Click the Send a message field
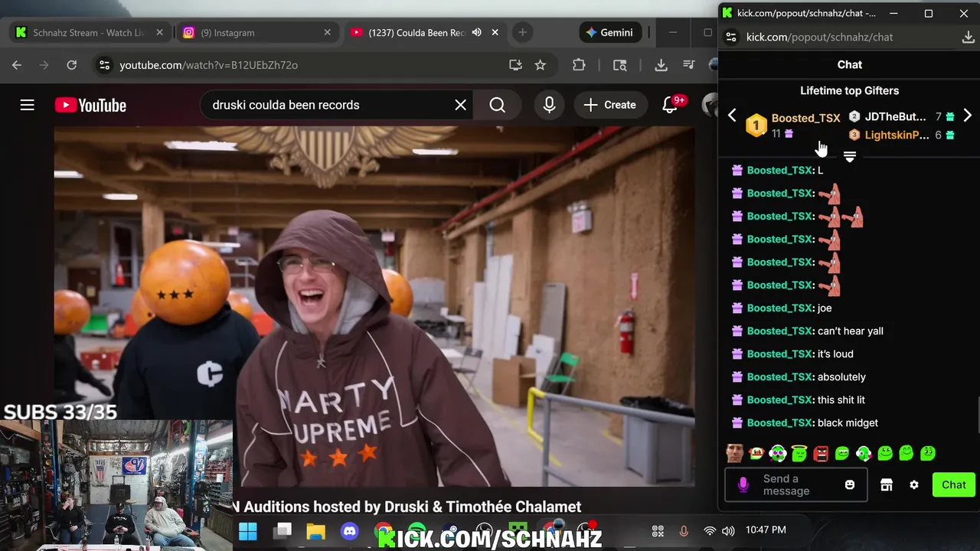This screenshot has width=980, height=551. (796, 485)
